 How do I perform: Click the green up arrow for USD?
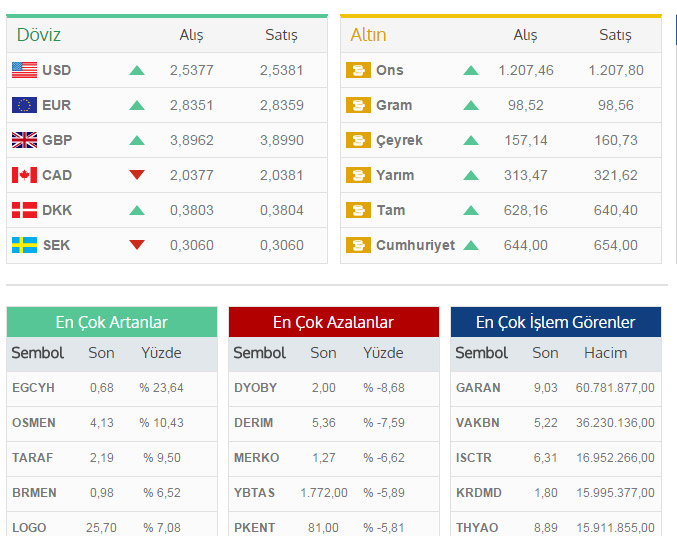(137, 70)
